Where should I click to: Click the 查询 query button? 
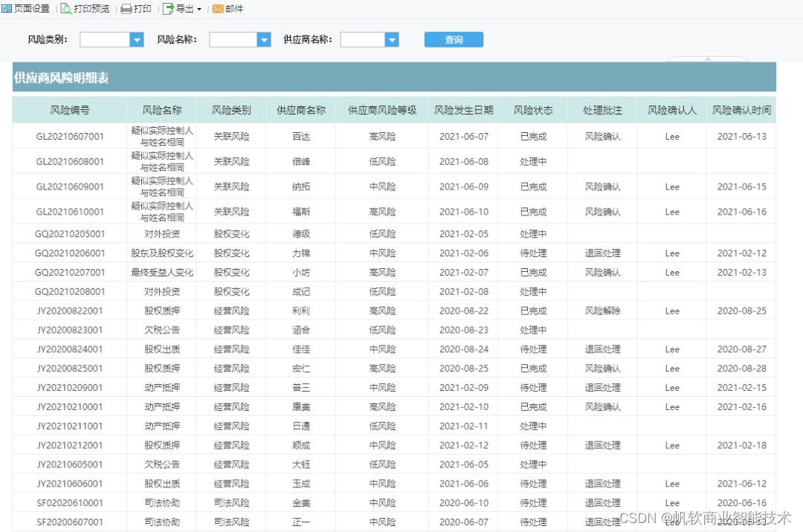click(454, 39)
